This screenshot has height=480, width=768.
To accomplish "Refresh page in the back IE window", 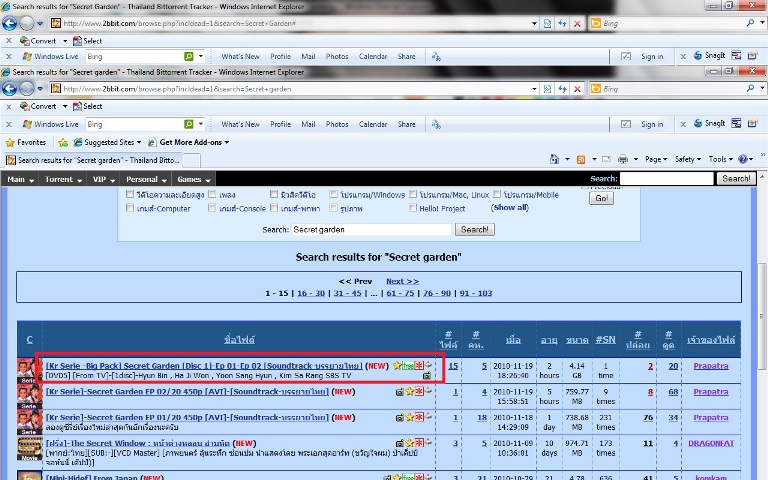I will (x=562, y=24).
